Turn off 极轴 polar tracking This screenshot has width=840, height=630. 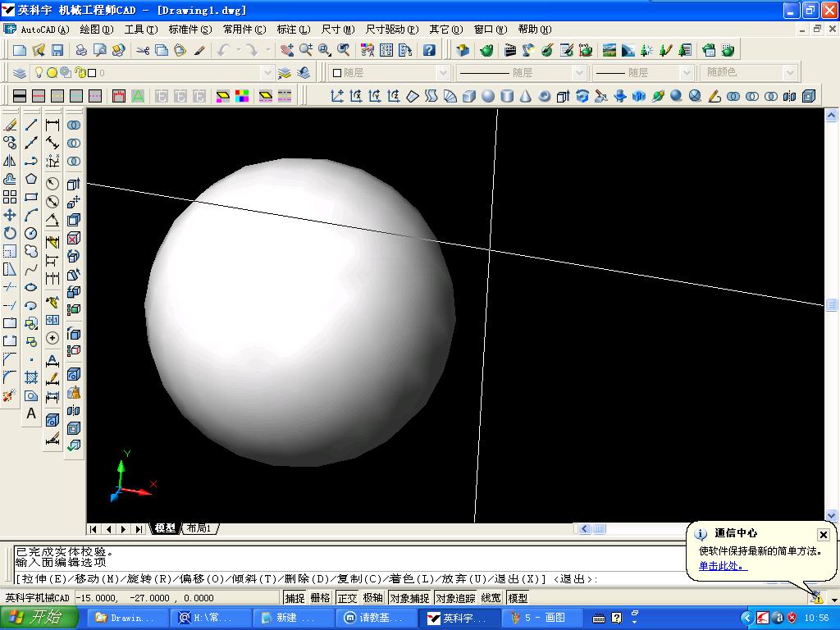point(373,598)
